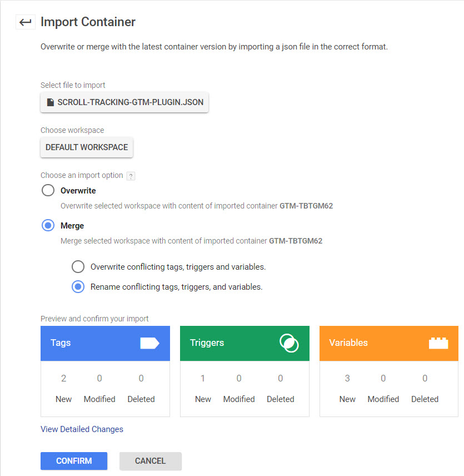Click the white tag icon on the Tags card

[x=149, y=343]
